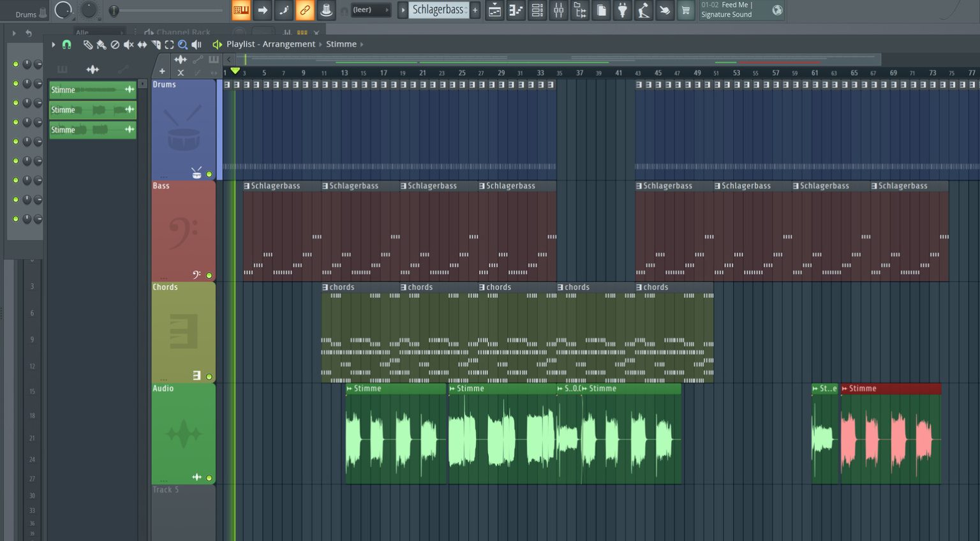Image resolution: width=980 pixels, height=541 pixels.
Task: Mute the Chords track with its green LED
Action: tap(209, 376)
